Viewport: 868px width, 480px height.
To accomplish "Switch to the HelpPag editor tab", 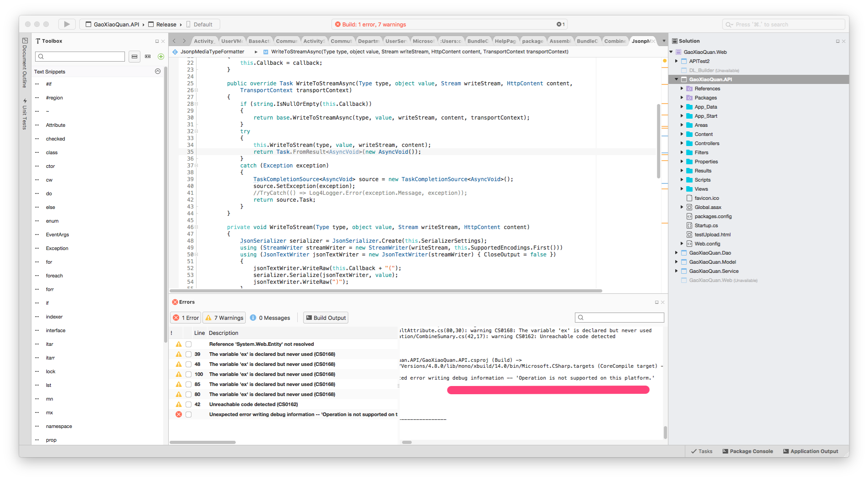I will pos(505,41).
